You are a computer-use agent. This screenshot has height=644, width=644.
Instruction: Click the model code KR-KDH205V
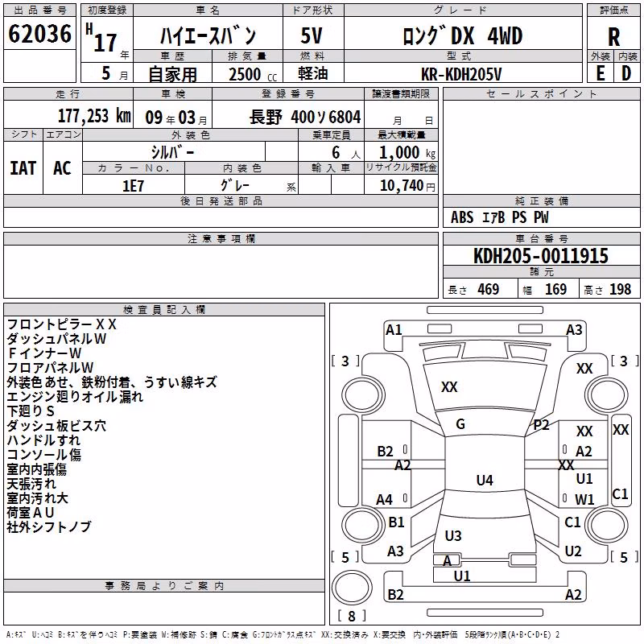point(461,74)
